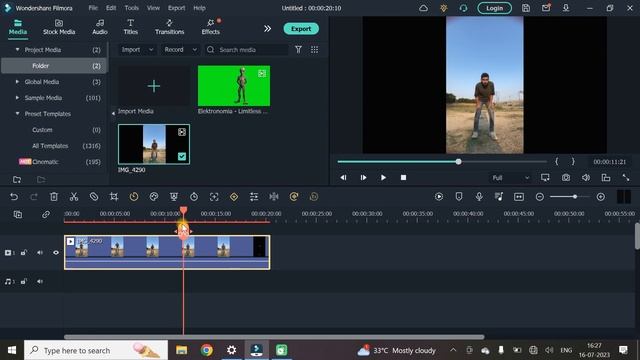This screenshot has width=640, height=360.
Task: Delete the selected clip with trash icon
Action: pos(54,197)
